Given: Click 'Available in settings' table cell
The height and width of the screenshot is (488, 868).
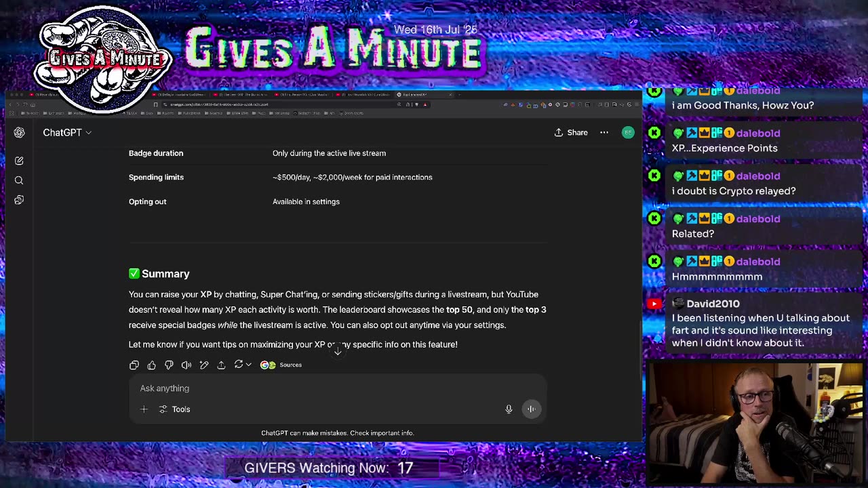Looking at the screenshot, I should (306, 201).
